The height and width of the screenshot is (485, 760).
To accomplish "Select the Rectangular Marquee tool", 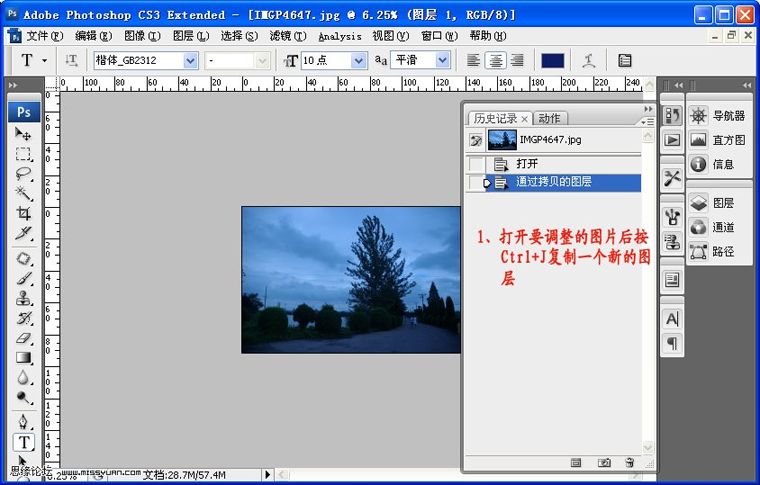I will click(23, 154).
